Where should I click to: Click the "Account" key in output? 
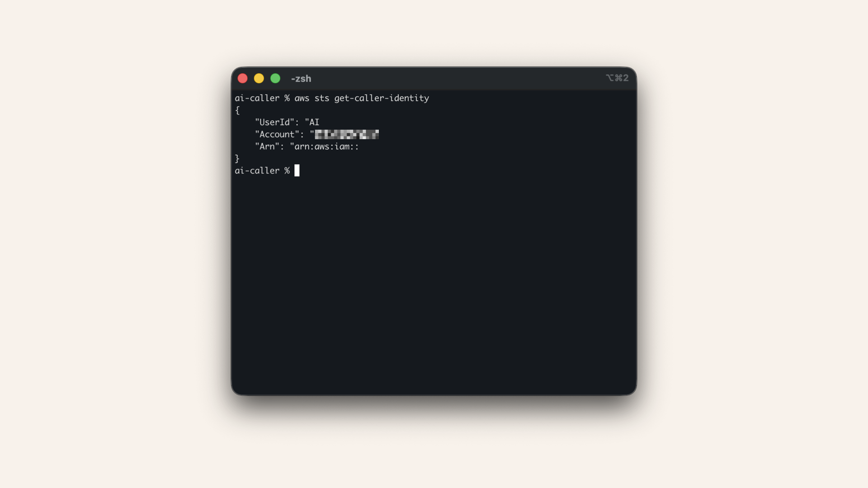(x=277, y=135)
